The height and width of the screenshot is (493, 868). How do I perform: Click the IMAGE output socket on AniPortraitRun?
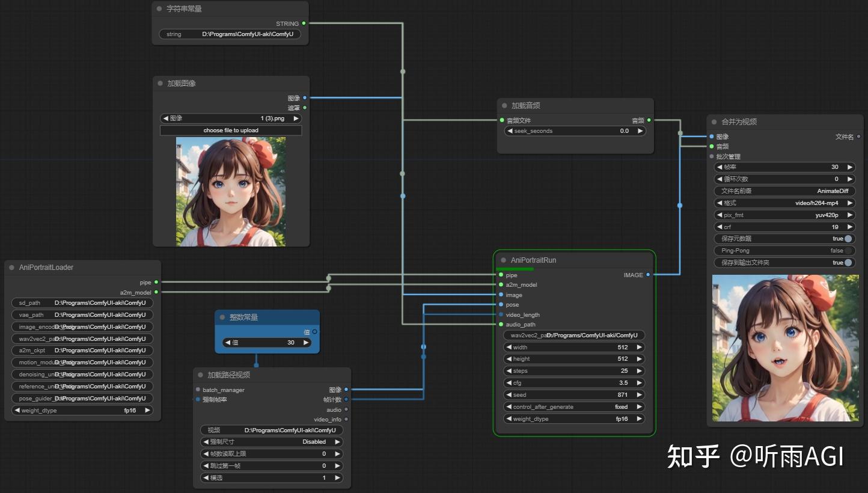[648, 275]
